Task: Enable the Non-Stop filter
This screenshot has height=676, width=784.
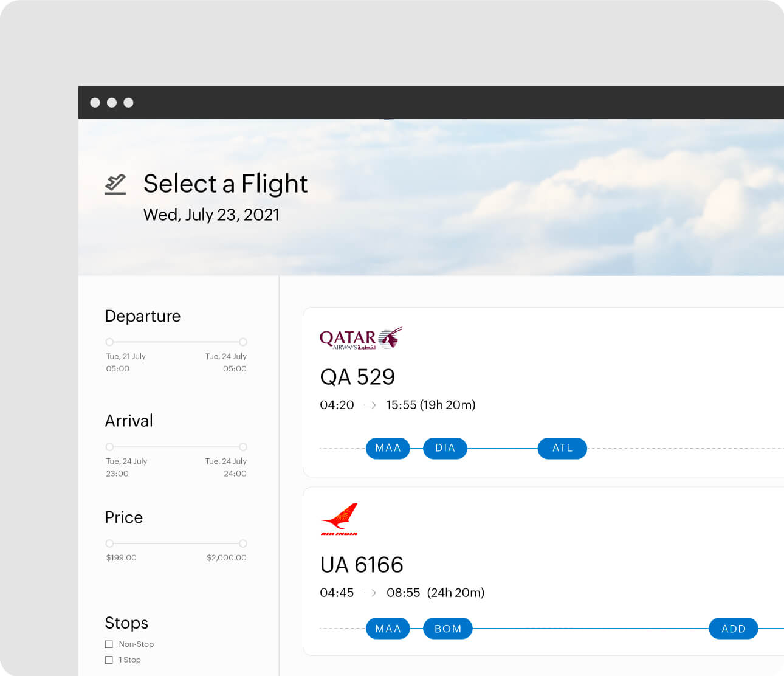Action: [109, 644]
